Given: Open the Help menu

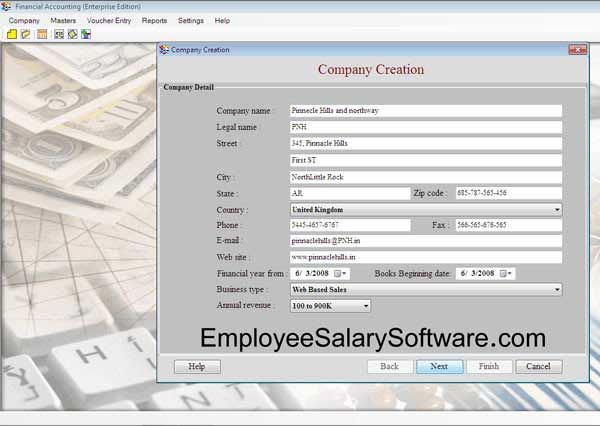Looking at the screenshot, I should click(x=222, y=21).
